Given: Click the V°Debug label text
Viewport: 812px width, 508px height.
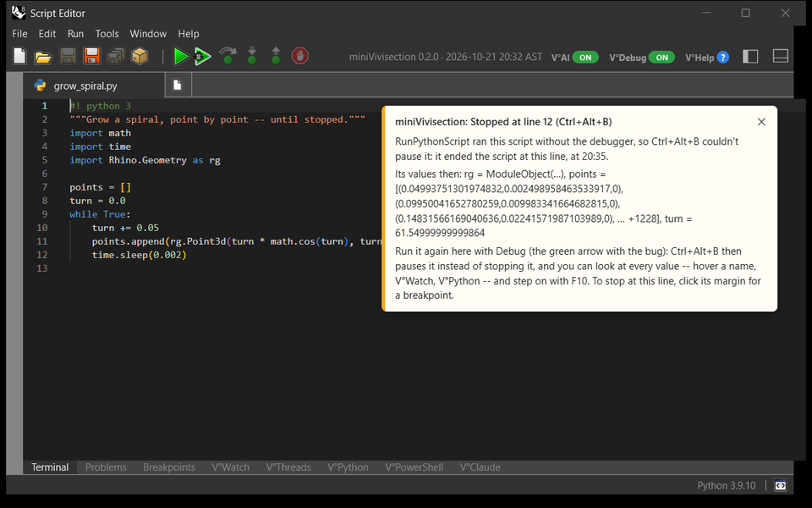Looking at the screenshot, I should (628, 58).
